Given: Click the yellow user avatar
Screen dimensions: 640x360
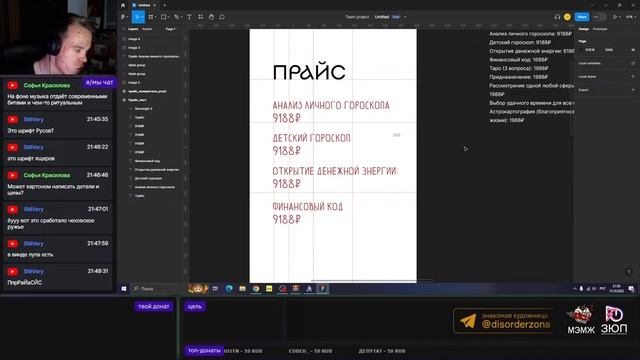Looking at the screenshot, I should [x=567, y=17].
